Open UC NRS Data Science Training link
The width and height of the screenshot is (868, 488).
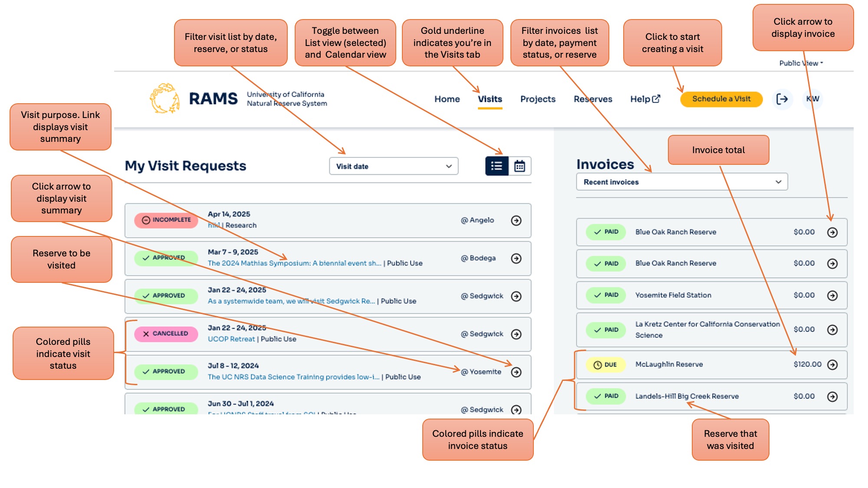coord(293,377)
